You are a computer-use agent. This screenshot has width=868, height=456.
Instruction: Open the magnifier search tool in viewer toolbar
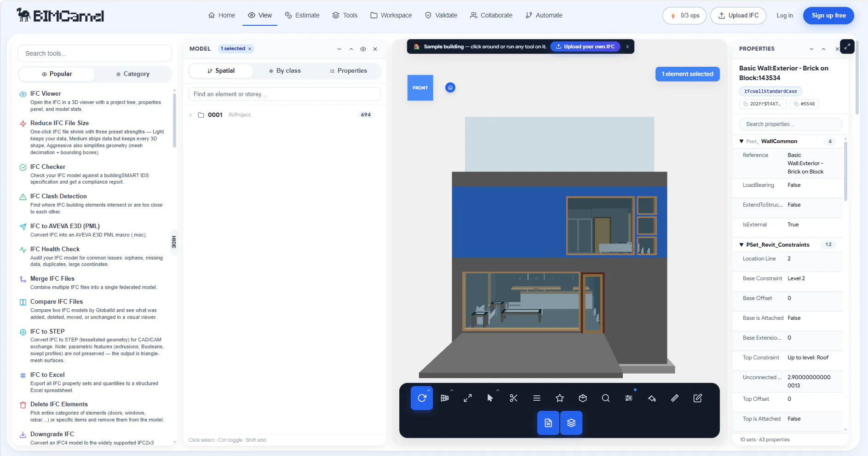pos(606,398)
